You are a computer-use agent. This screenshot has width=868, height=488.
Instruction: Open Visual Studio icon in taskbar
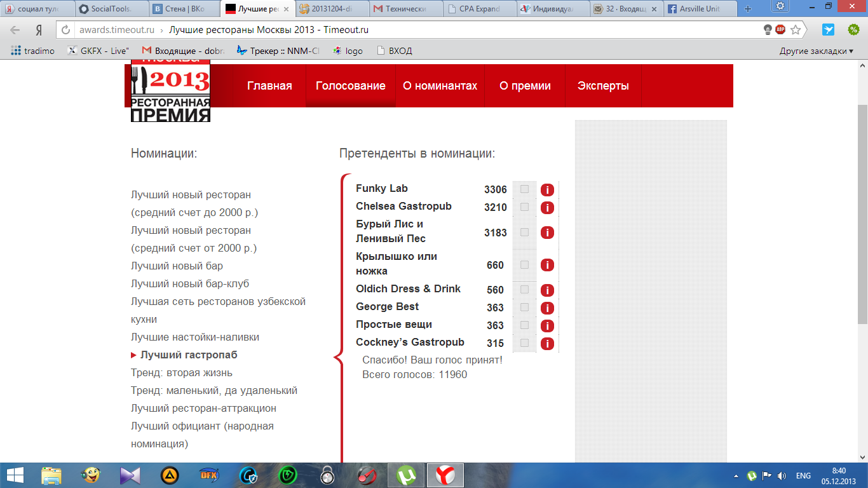(130, 475)
